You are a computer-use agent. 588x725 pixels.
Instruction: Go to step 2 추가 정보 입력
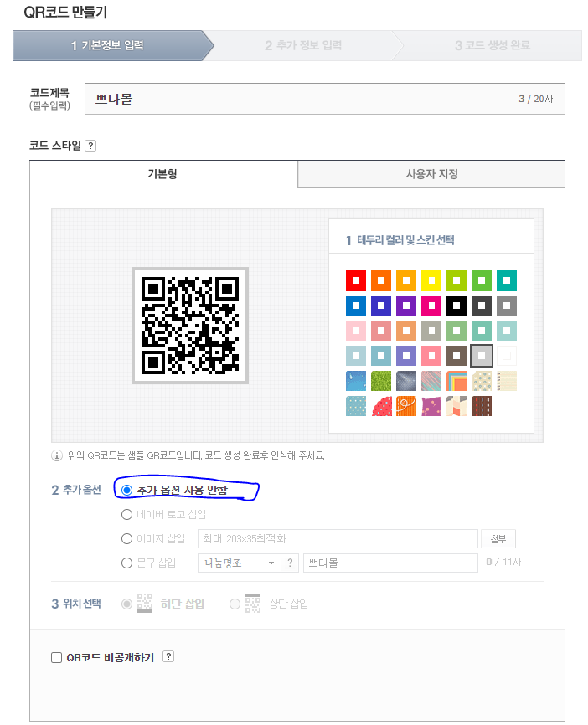[303, 45]
